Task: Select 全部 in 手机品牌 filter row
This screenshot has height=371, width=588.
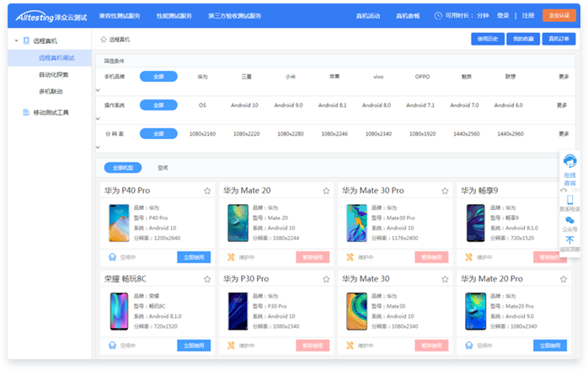Action: (158, 77)
